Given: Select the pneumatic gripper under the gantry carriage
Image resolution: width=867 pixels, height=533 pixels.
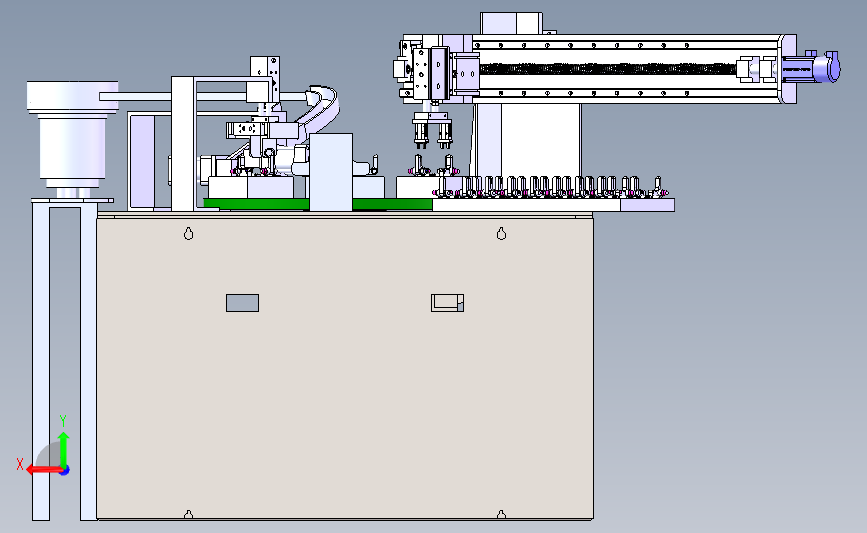Looking at the screenshot, I should [x=432, y=130].
